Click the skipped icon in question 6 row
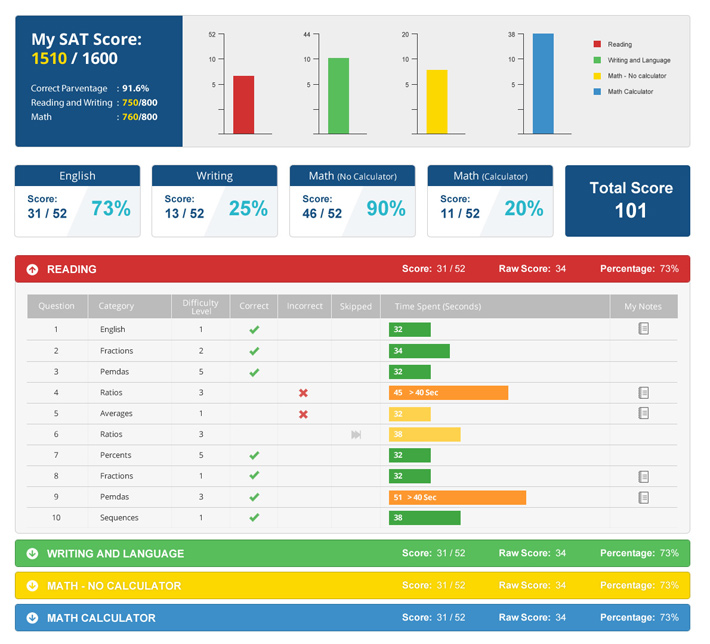The image size is (710, 644). [356, 435]
